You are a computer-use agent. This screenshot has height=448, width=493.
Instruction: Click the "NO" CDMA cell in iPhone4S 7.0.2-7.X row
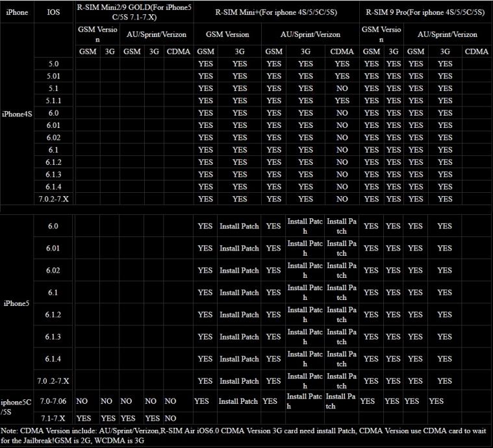[342, 199]
